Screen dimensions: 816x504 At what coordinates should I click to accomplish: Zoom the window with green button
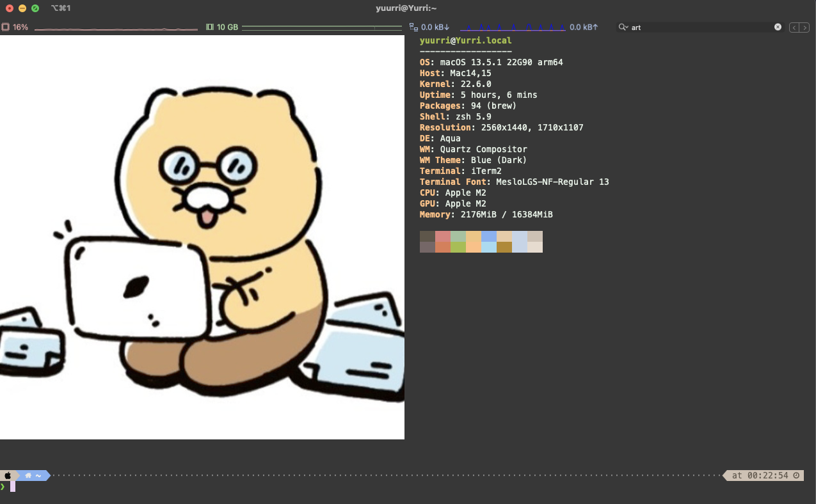tap(35, 8)
